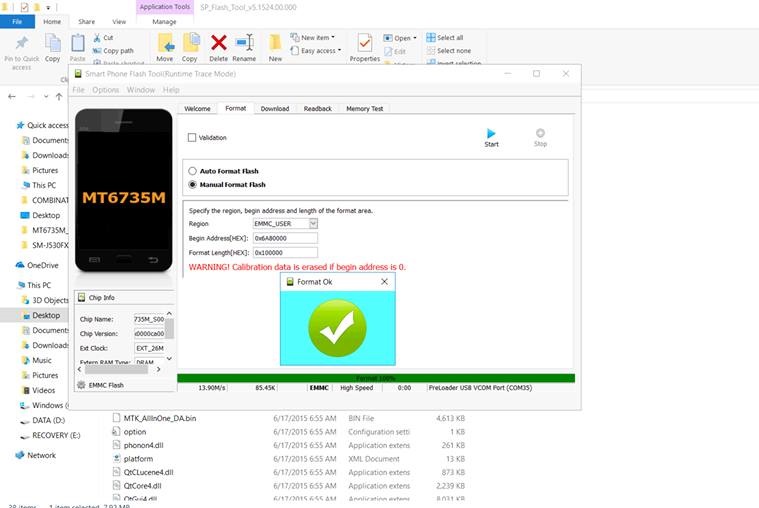Click the Rename icon in Explorer ribbon
The image size is (759, 508).
point(244,43)
